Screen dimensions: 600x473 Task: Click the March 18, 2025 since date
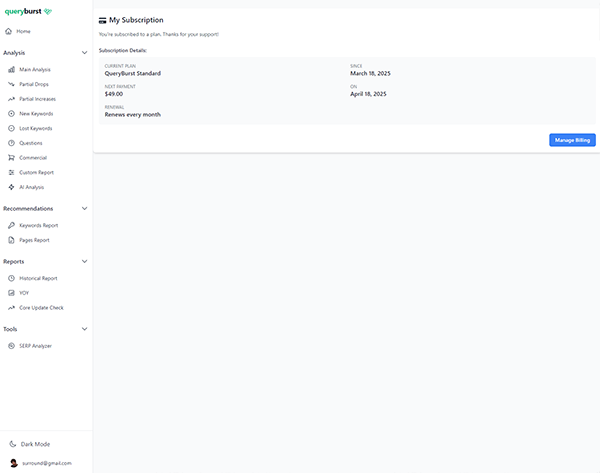point(370,73)
